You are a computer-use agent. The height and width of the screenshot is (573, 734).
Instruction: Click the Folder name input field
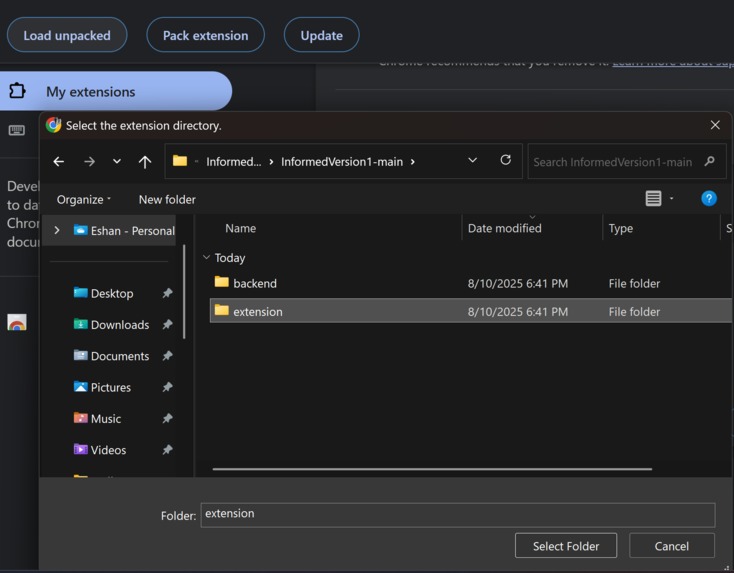pyautogui.click(x=458, y=514)
